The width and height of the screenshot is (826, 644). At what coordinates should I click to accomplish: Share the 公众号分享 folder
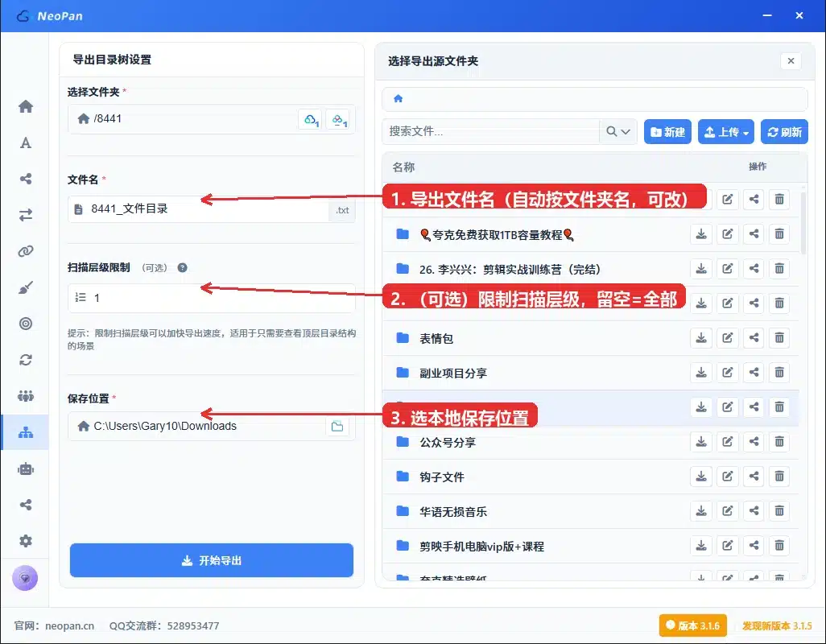[754, 441]
